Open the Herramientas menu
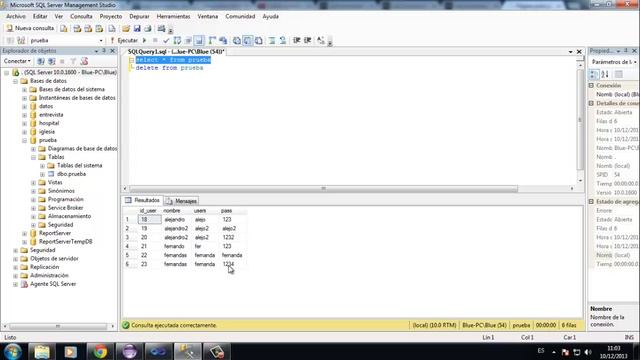The width and height of the screenshot is (640, 360). click(x=173, y=16)
